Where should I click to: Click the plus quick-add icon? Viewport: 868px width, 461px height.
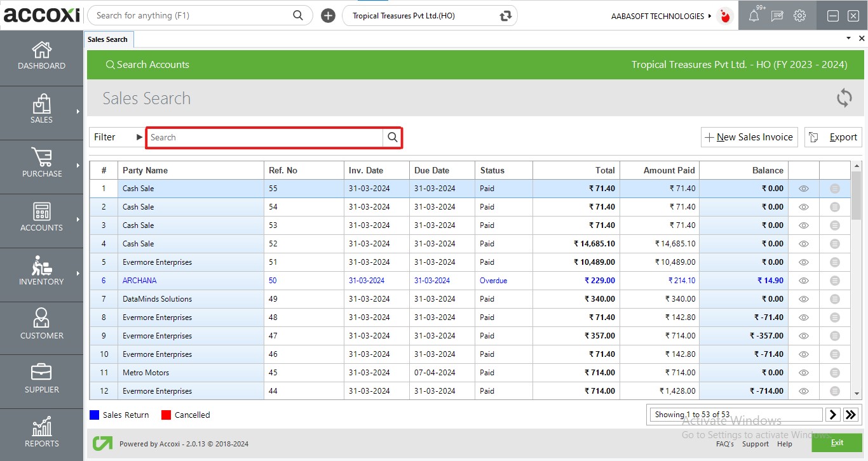click(x=328, y=16)
